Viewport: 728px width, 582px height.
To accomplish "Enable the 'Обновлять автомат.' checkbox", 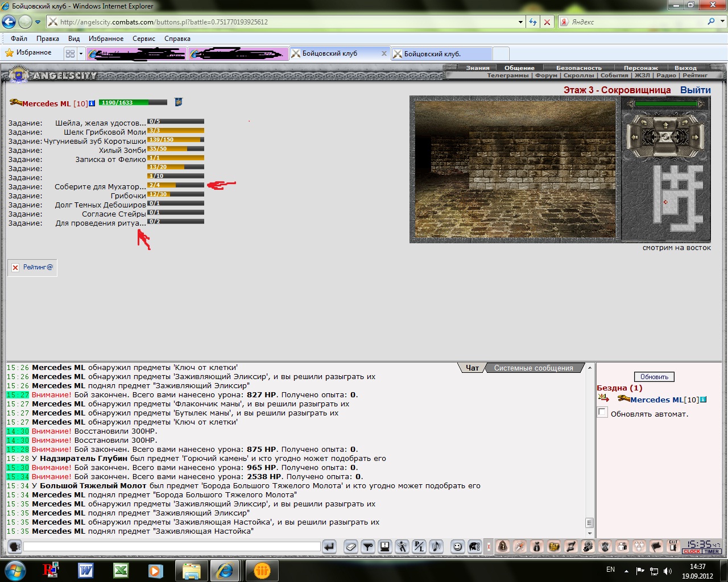I will [x=602, y=413].
